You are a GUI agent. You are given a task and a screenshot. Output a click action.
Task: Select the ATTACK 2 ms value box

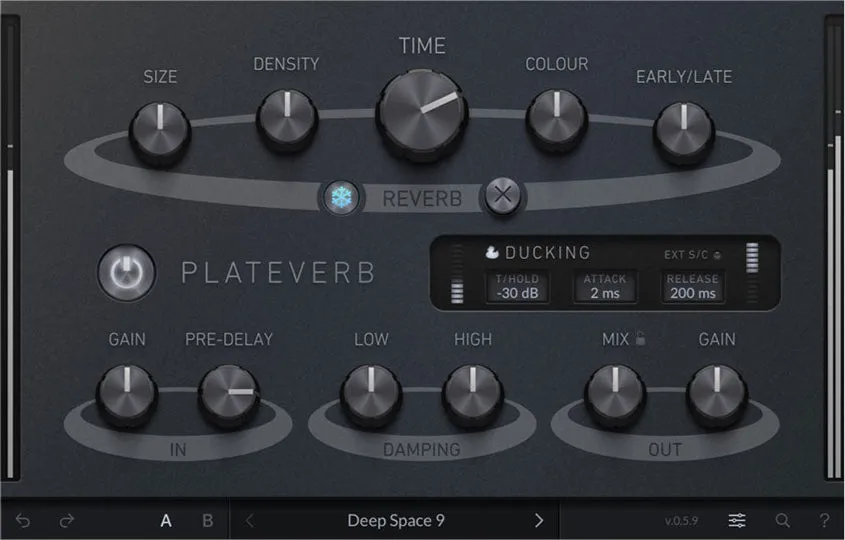click(605, 287)
